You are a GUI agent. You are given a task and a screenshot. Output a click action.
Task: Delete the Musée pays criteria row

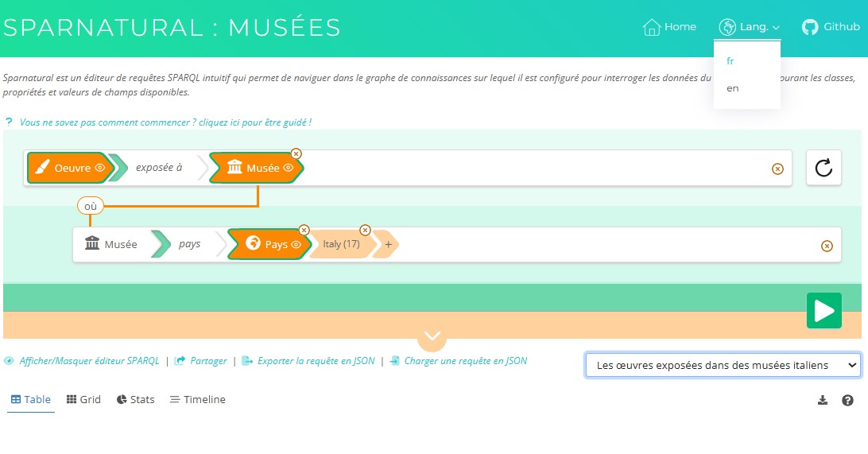(827, 246)
